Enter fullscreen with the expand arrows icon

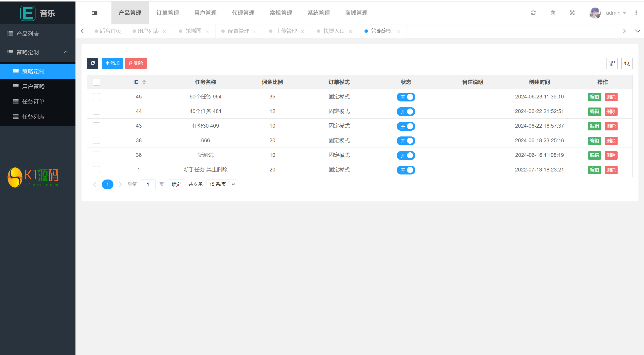572,13
